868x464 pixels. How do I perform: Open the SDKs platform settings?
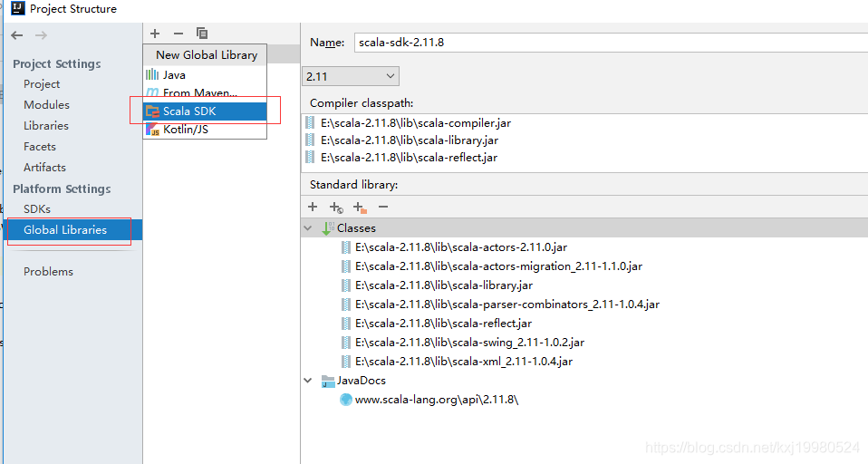tap(37, 209)
